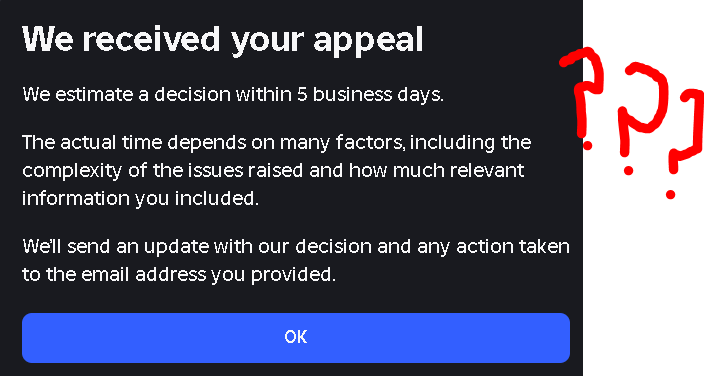704x376 pixels.
Task: Click the dot below the first question mark
Action: click(x=587, y=145)
